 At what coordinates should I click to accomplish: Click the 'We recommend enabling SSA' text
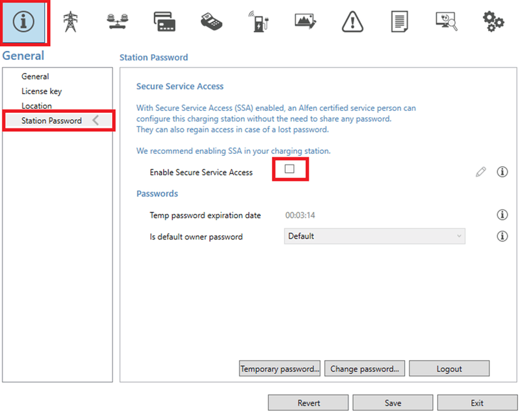click(234, 151)
